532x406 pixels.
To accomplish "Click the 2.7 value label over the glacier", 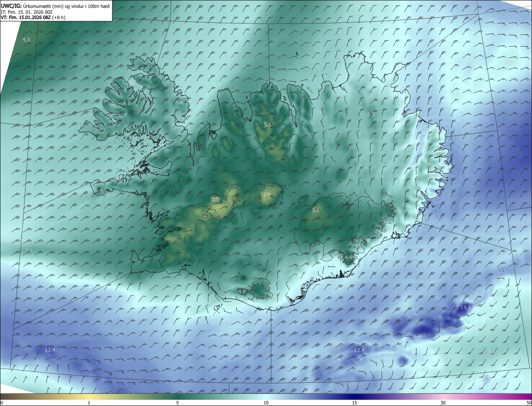I will (x=267, y=195).
